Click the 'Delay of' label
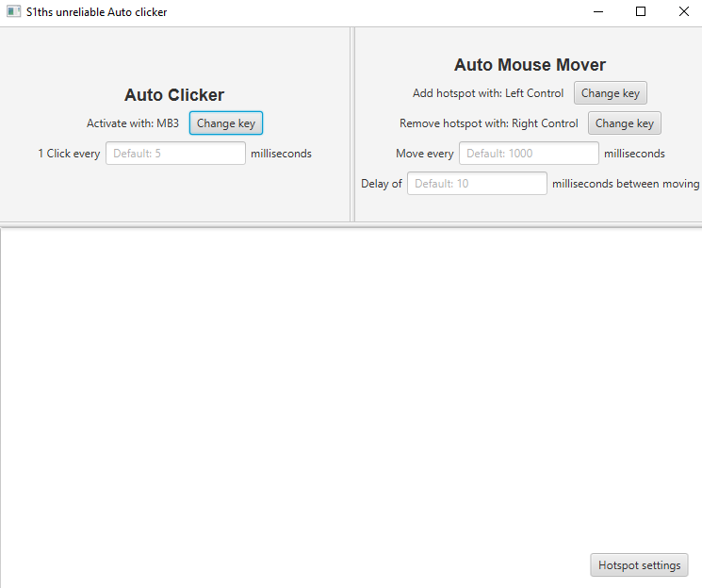Image resolution: width=702 pixels, height=588 pixels. coord(382,184)
